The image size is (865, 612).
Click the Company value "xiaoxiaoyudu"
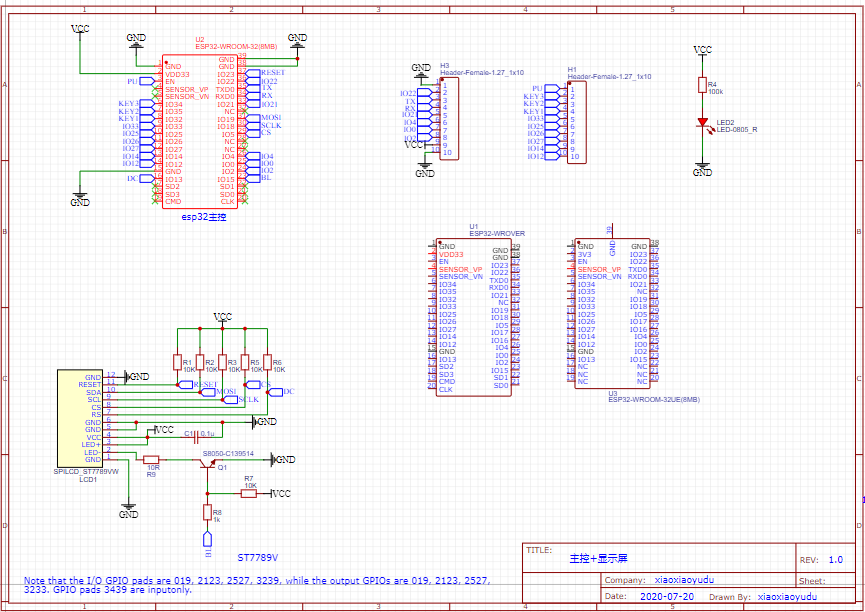[x=684, y=580]
